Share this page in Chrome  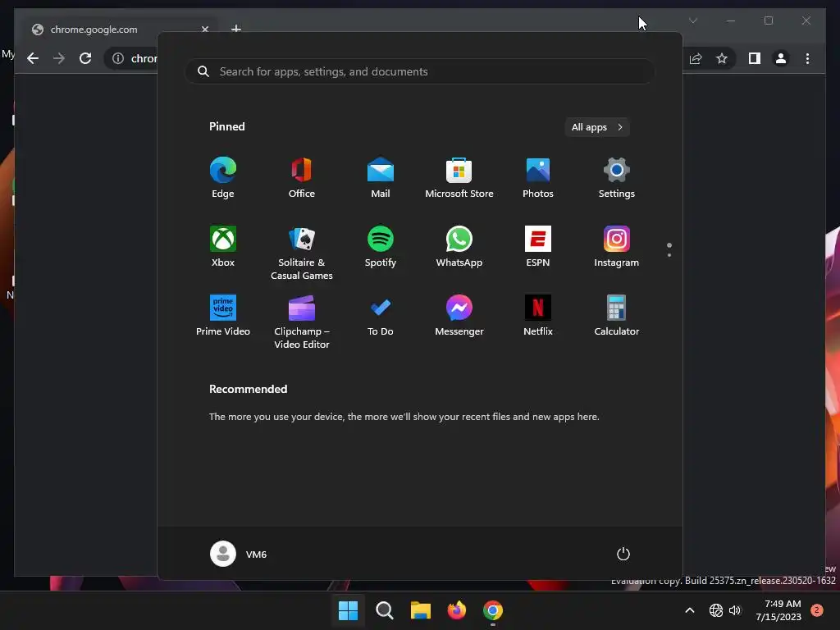point(696,58)
